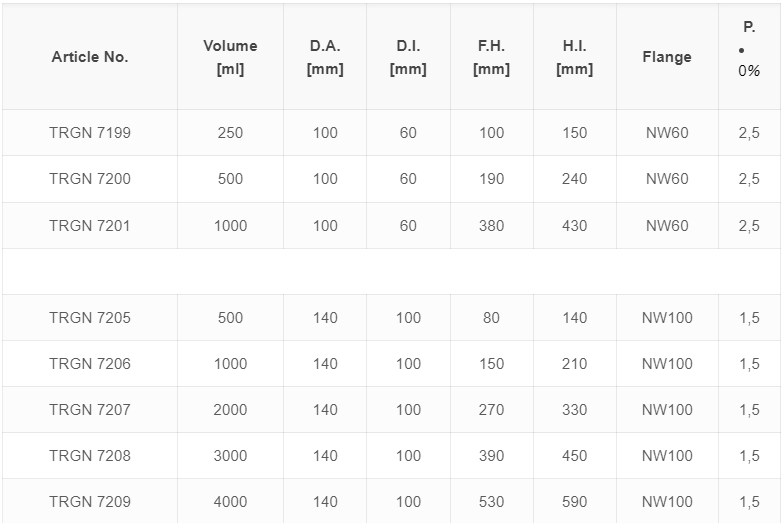Select the 530 F.H. value

[x=492, y=502]
